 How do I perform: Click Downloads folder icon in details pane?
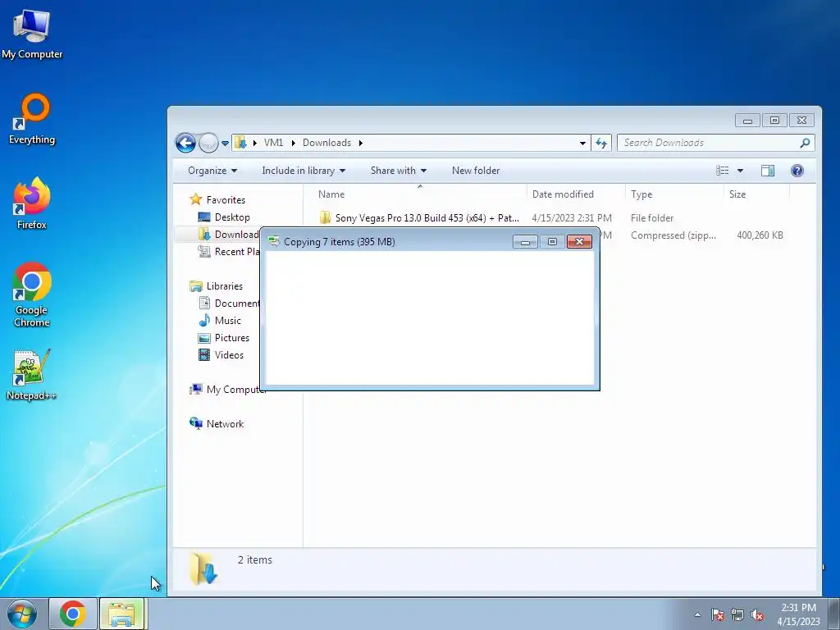pos(203,568)
